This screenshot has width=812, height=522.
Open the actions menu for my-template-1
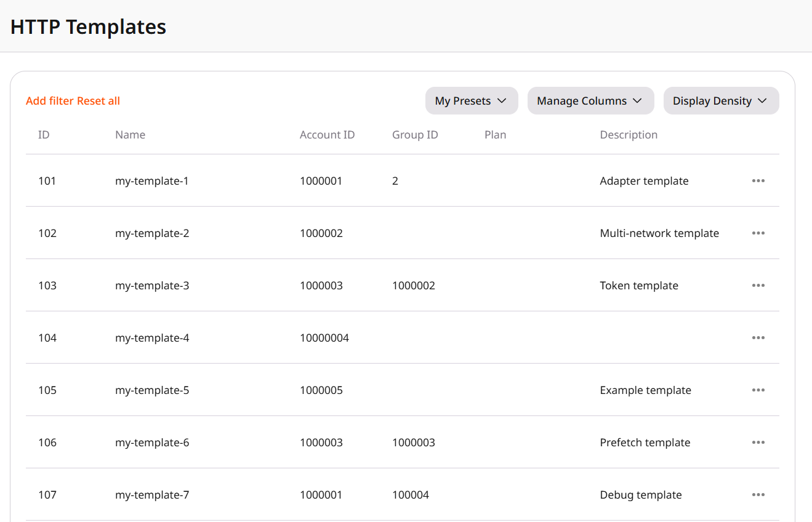[x=758, y=180]
